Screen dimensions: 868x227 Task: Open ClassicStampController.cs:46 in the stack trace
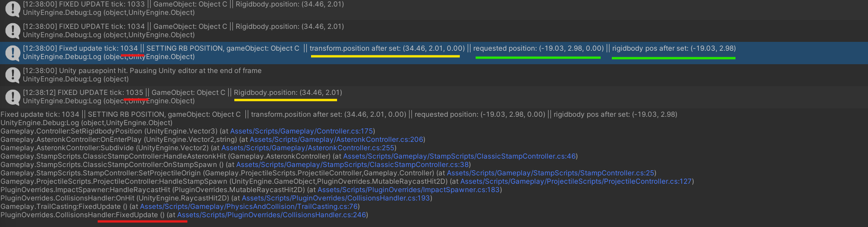[459, 156]
